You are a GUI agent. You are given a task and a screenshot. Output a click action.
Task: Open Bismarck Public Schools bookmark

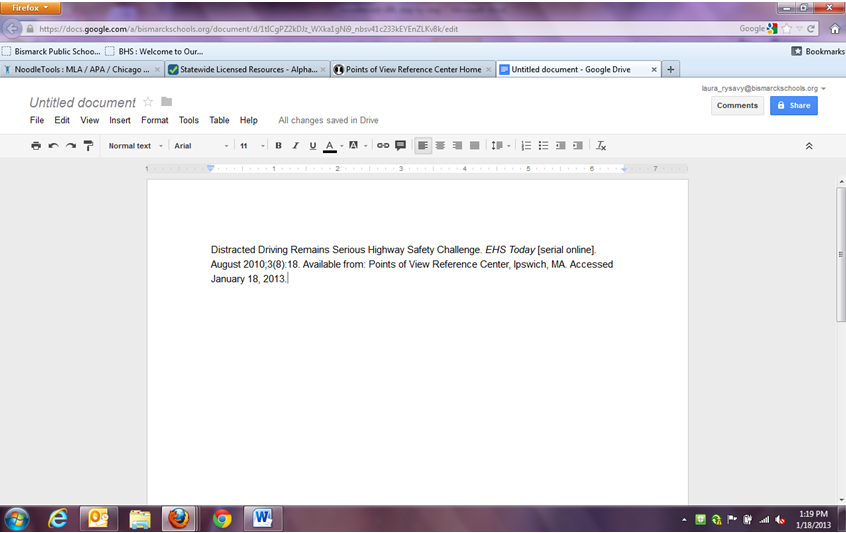[51, 52]
